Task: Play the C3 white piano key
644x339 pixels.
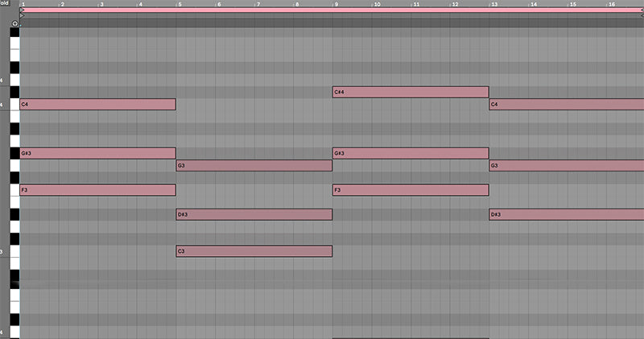Action: (x=14, y=251)
